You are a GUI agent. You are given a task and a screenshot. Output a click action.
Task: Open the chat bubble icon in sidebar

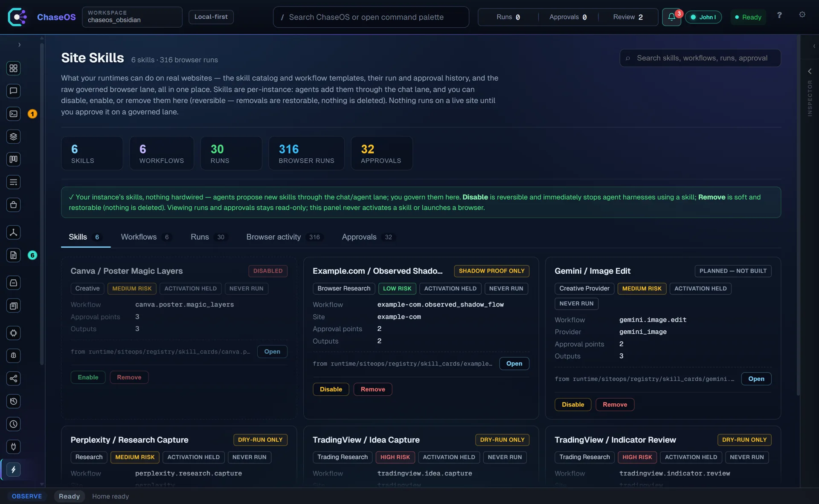click(13, 91)
